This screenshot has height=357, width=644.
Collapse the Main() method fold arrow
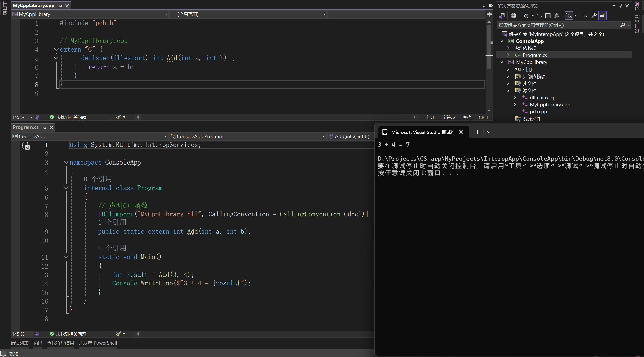pyautogui.click(x=66, y=257)
